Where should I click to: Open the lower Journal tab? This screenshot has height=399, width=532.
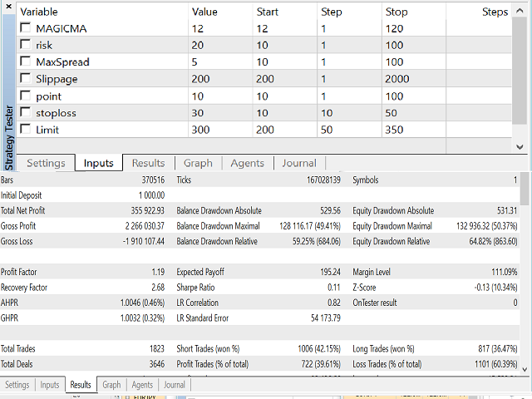tap(175, 385)
